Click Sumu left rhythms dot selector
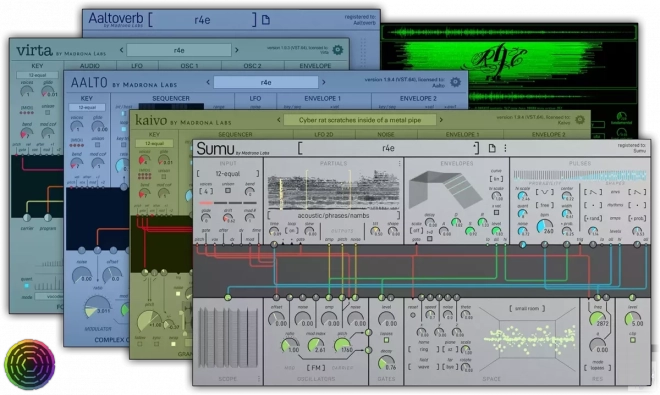 pos(593,205)
